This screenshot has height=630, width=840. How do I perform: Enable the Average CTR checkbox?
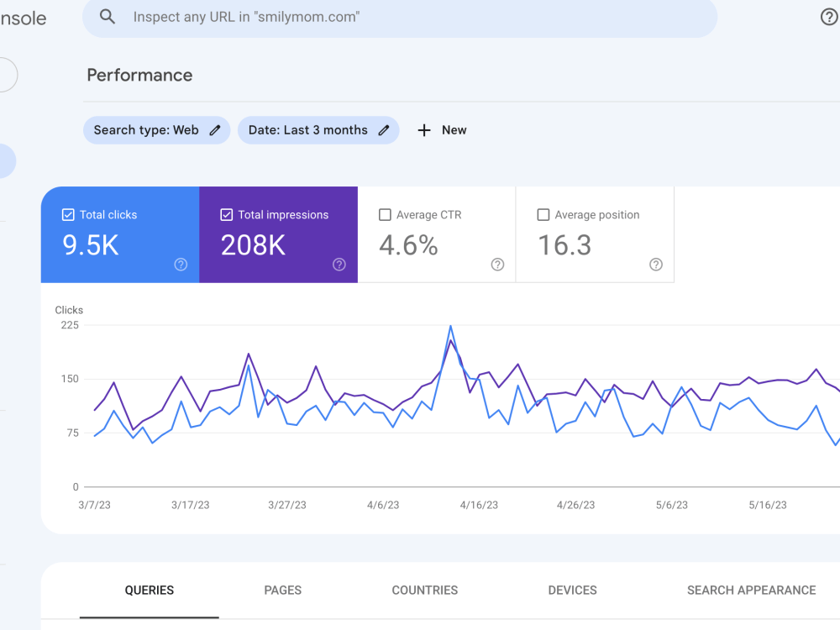click(x=385, y=215)
